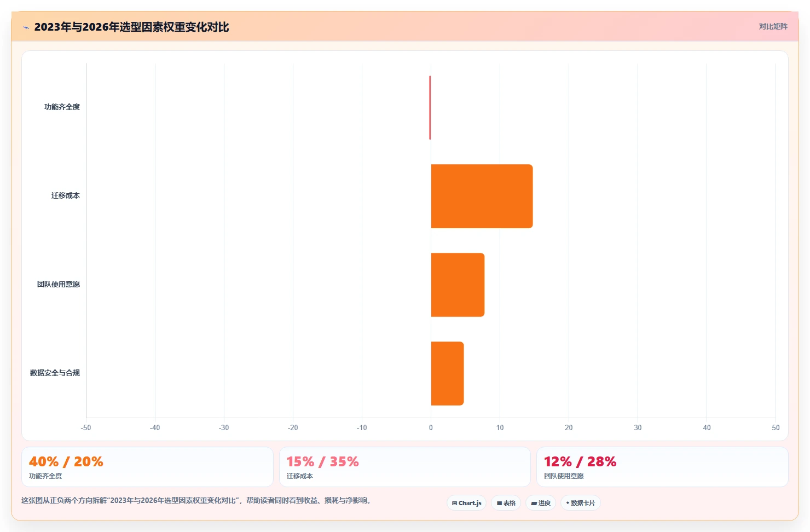Image resolution: width=810 pixels, height=532 pixels.
Task: Click the x-axis tick label -20
Action: pyautogui.click(x=293, y=427)
